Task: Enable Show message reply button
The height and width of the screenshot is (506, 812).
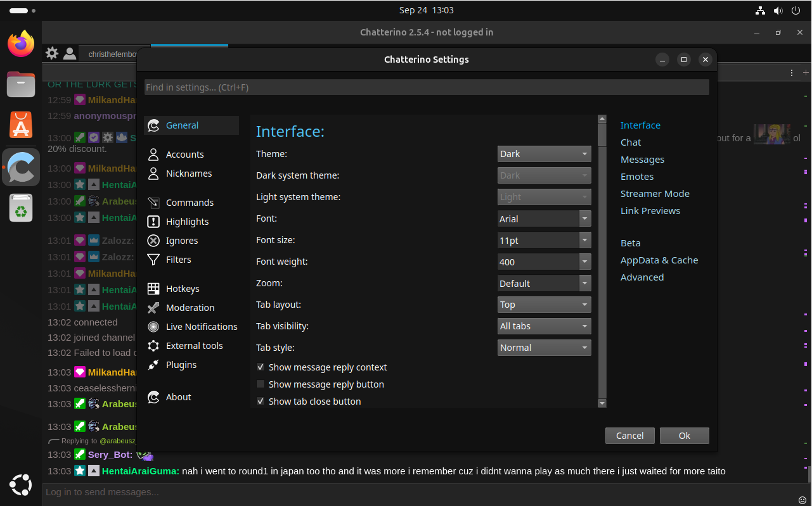Action: click(x=260, y=384)
